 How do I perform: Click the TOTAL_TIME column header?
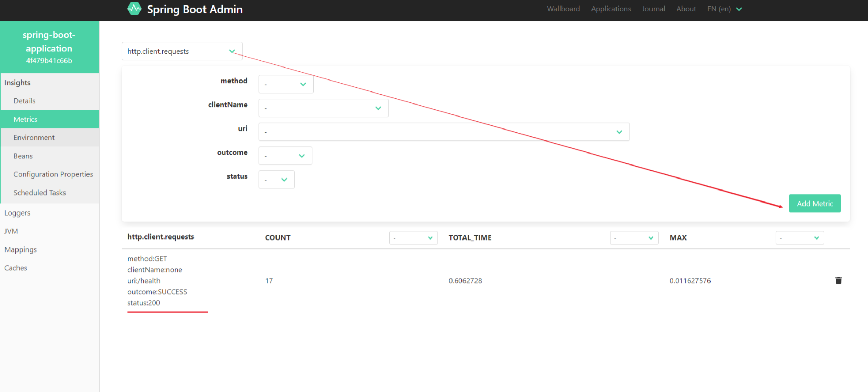coord(470,237)
